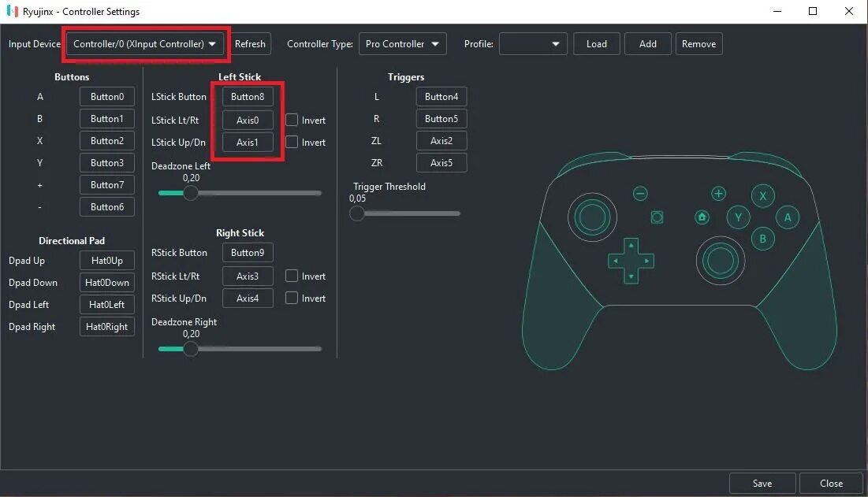Rebind Dpad Right mapping Hat0Right

click(107, 327)
